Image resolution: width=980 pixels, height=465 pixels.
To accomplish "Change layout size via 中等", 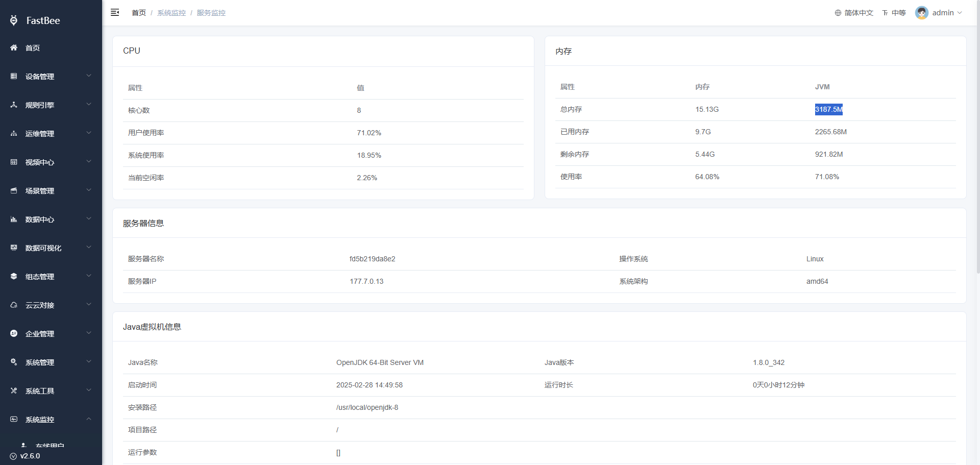I will pos(899,13).
